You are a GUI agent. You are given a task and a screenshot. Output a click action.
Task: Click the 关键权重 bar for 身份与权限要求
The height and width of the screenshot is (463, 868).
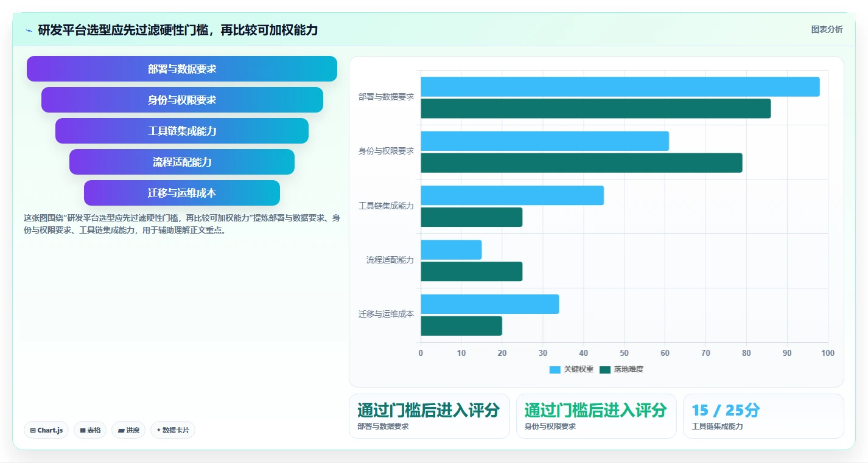(x=545, y=141)
